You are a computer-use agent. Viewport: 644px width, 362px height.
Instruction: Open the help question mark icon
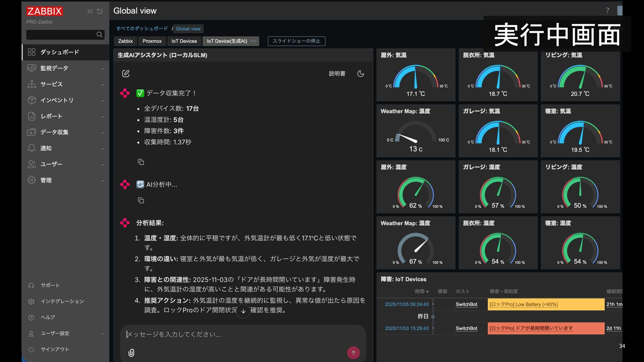click(607, 10)
